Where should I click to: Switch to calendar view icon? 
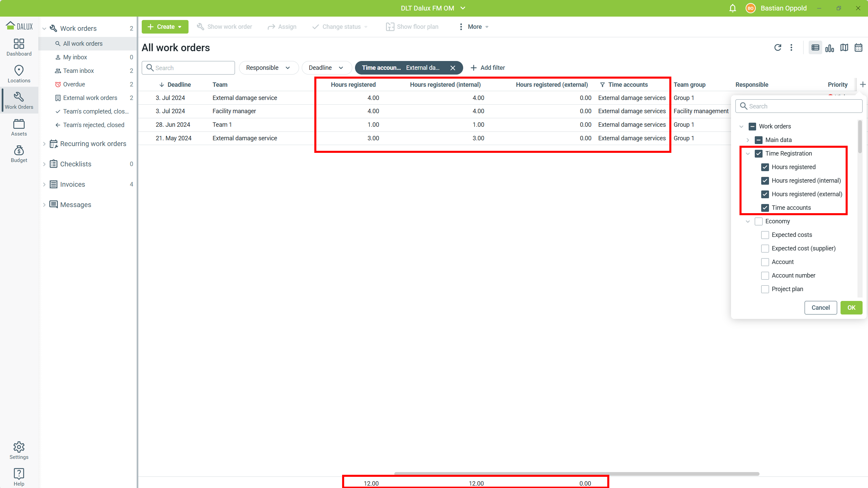pos(858,48)
